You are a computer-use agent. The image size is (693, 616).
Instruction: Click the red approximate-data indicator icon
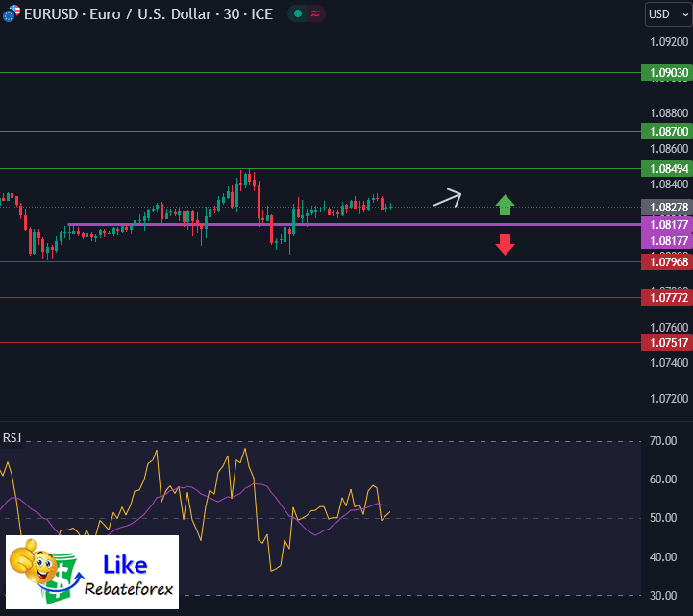[315, 13]
